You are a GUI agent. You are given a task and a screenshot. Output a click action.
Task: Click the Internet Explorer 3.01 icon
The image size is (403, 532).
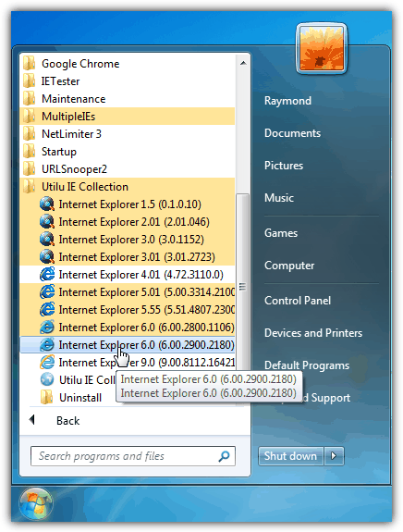pos(47,257)
